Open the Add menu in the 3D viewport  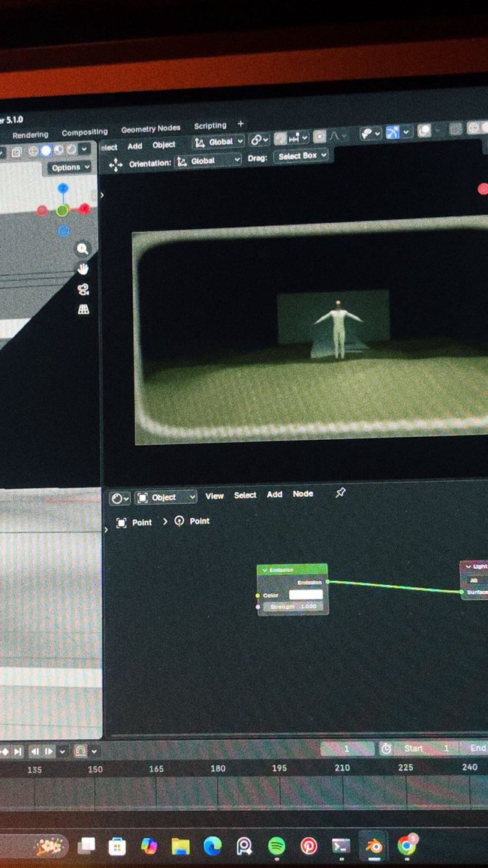(x=134, y=146)
